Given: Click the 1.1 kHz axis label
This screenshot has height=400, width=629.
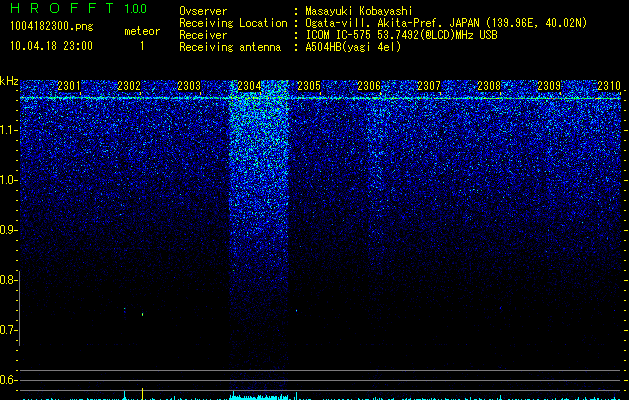Looking at the screenshot, I should click(8, 130).
